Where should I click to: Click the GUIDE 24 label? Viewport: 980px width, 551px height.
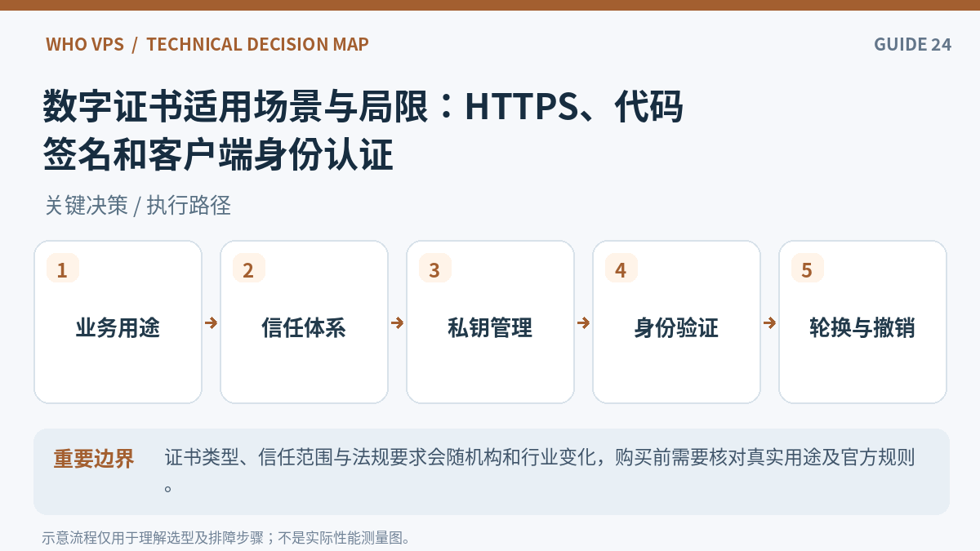point(912,44)
